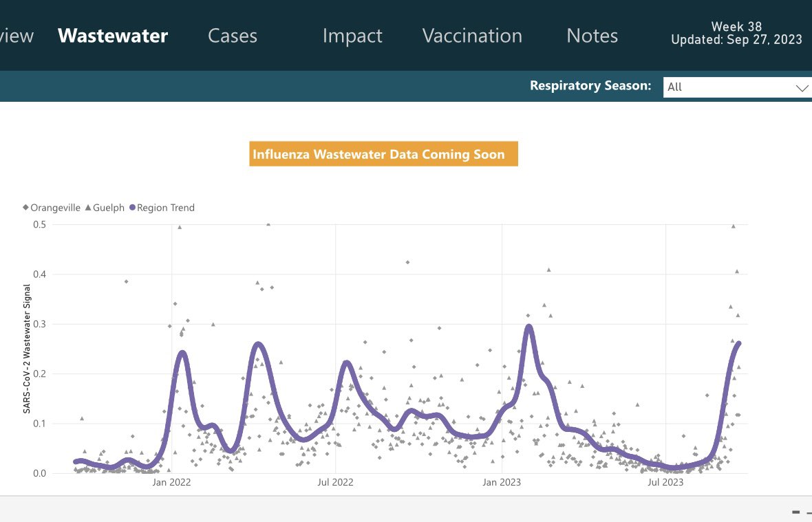The height and width of the screenshot is (522, 812).
Task: Select the Orangeville legend entry
Action: 52,208
